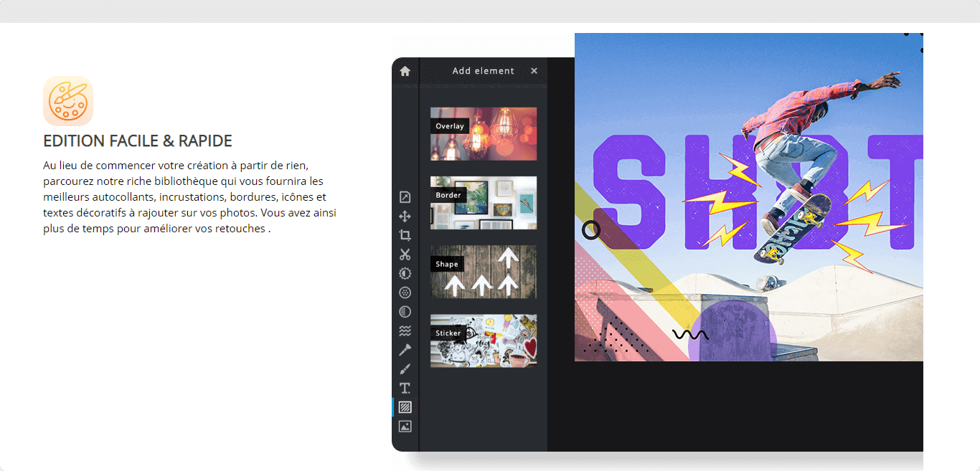The height and width of the screenshot is (471, 980).
Task: Select the Move arrows tool
Action: coord(405,217)
